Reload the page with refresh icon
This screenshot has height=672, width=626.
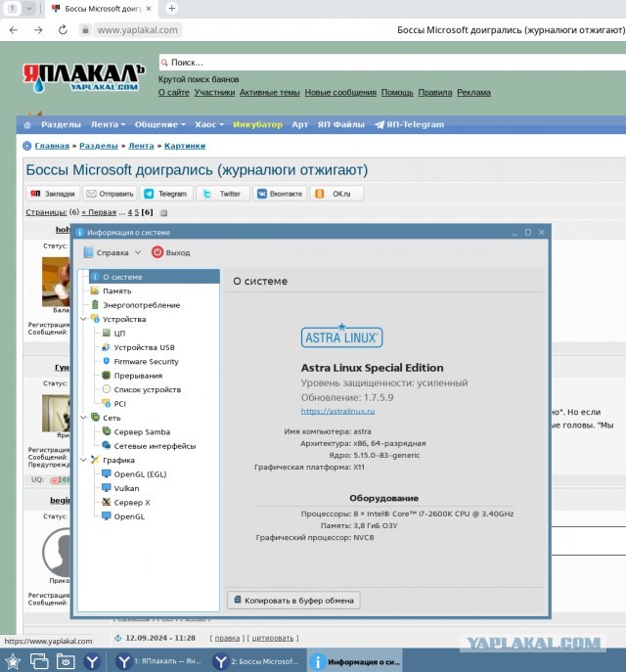click(x=63, y=30)
